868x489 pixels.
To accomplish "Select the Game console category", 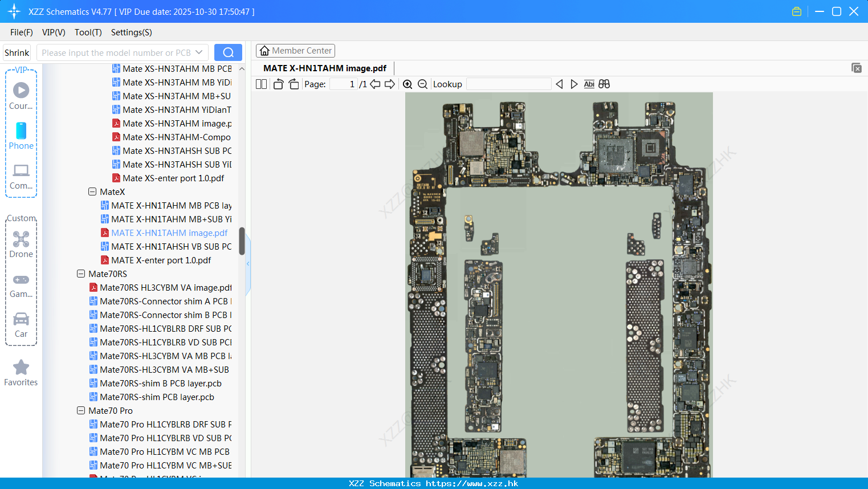I will click(21, 285).
